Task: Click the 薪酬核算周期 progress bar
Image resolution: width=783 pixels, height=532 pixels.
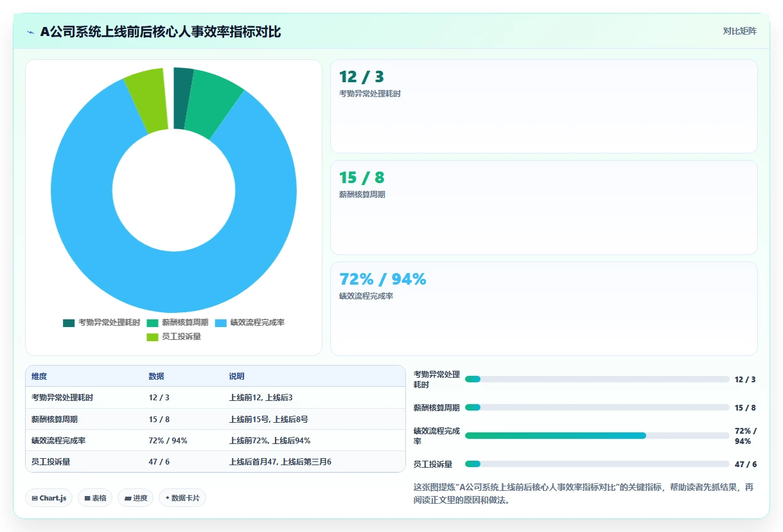Action: 597,407
